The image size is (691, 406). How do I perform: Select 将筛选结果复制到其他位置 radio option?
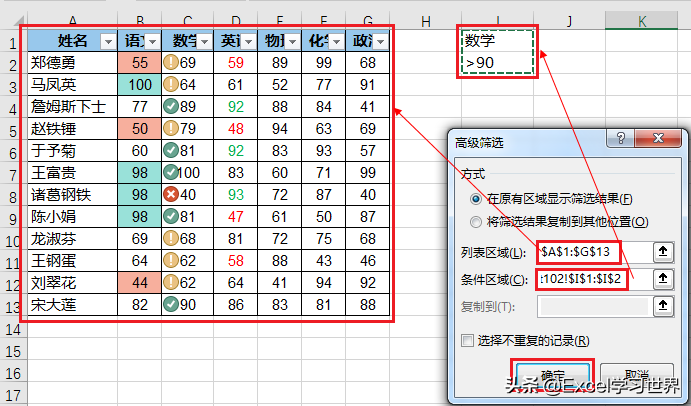[476, 221]
